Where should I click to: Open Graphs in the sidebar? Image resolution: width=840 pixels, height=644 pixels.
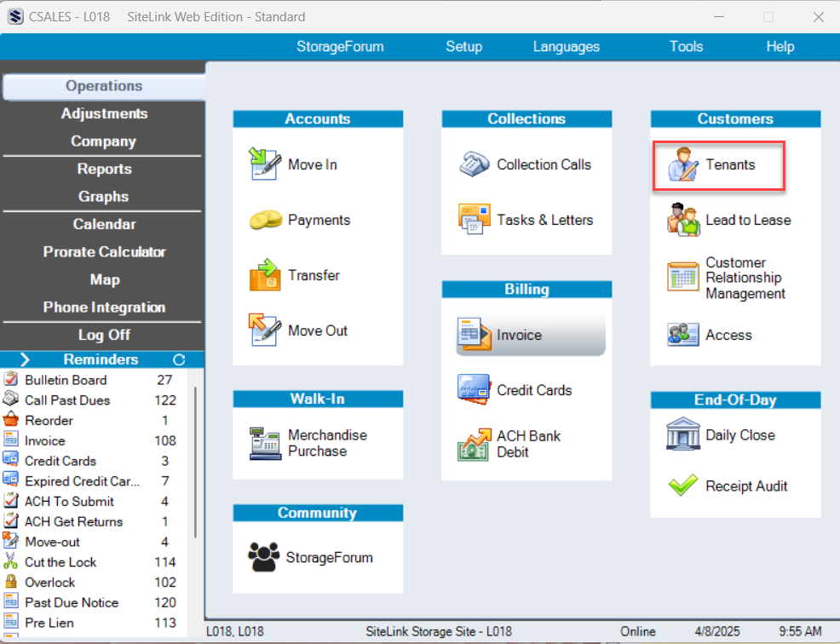click(104, 197)
